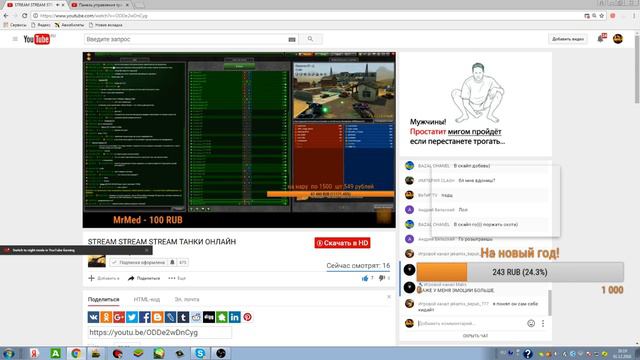Reload the page in Chrome
640x360 pixels.
tap(24, 16)
